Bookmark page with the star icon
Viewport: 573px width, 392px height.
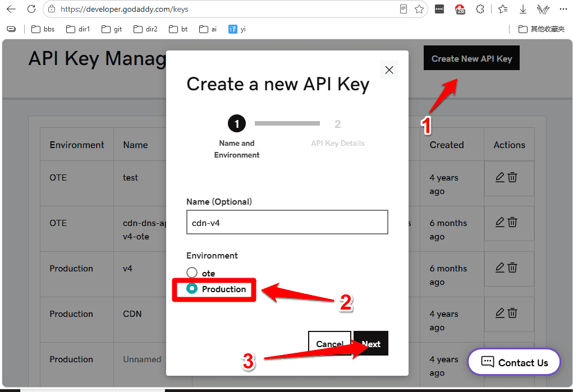click(419, 9)
